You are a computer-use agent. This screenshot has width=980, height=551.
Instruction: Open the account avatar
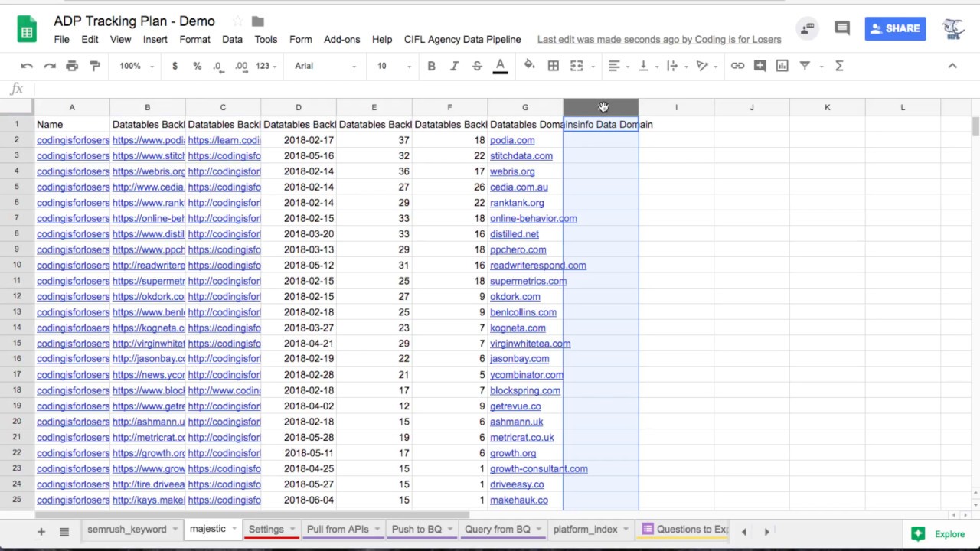952,28
